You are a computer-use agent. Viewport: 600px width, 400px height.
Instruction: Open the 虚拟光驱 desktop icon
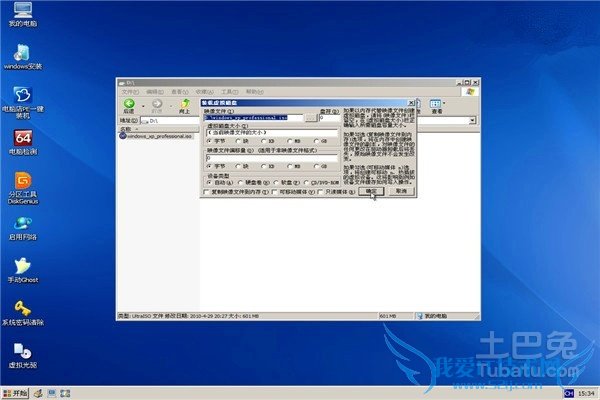pos(21,351)
